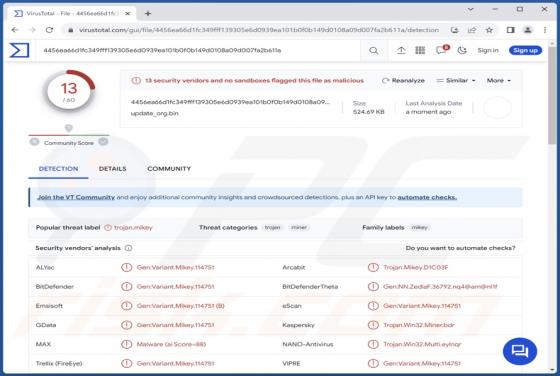Click trojan.mikey threat label
Viewport: 560px width, 376px height.
click(133, 227)
